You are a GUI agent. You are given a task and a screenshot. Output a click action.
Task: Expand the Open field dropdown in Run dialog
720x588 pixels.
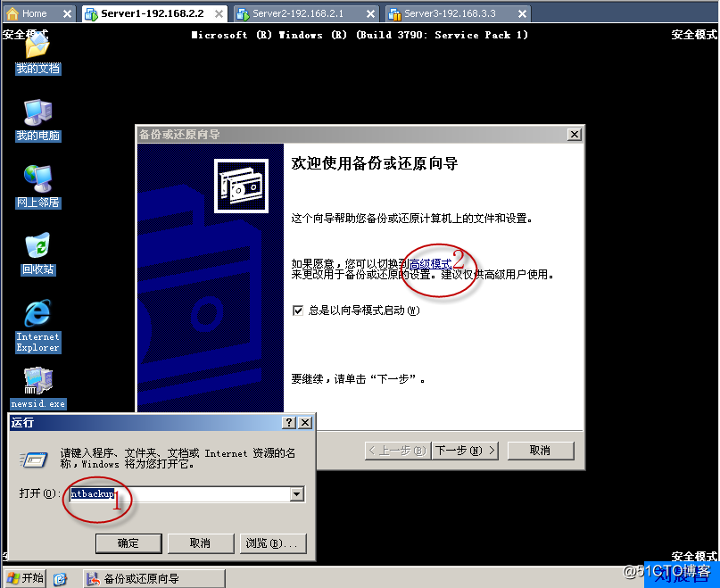(x=296, y=494)
